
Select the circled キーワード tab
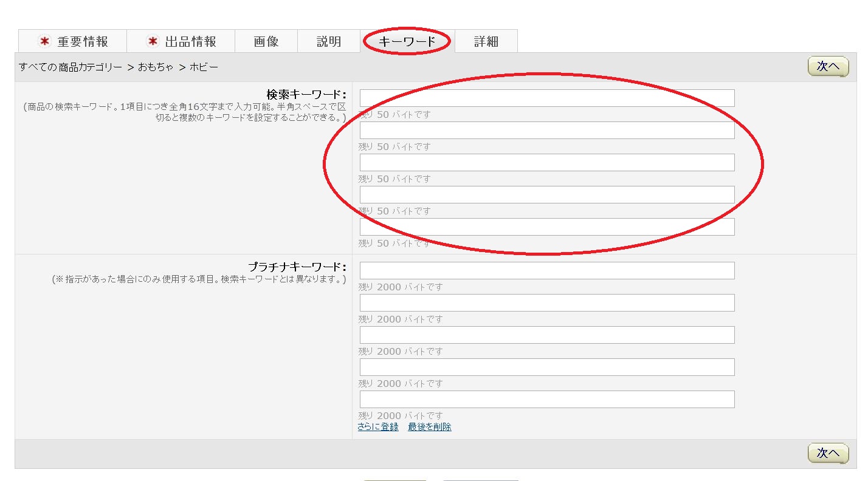click(x=407, y=41)
